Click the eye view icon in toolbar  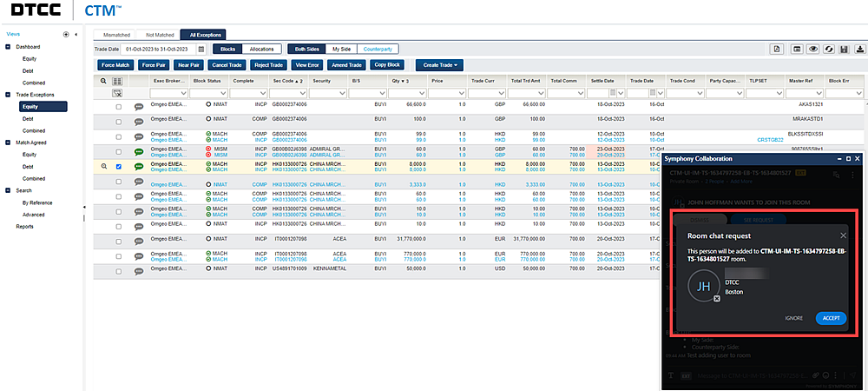click(x=813, y=50)
